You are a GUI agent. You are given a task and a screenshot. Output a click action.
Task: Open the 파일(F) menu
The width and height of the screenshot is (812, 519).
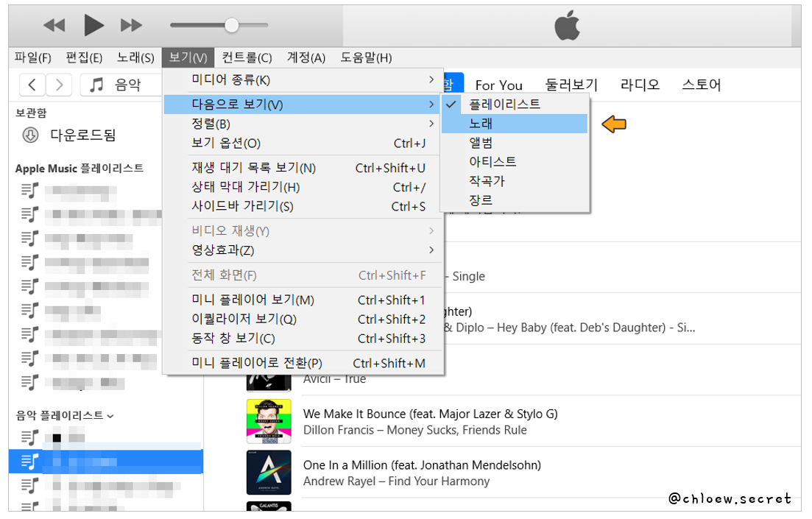coord(32,57)
